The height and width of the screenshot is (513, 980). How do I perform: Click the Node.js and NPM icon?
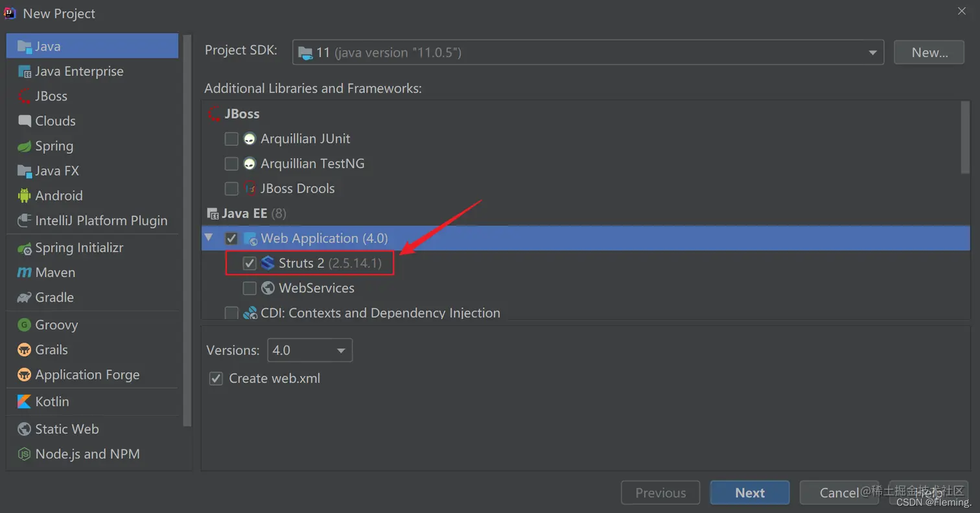(25, 454)
